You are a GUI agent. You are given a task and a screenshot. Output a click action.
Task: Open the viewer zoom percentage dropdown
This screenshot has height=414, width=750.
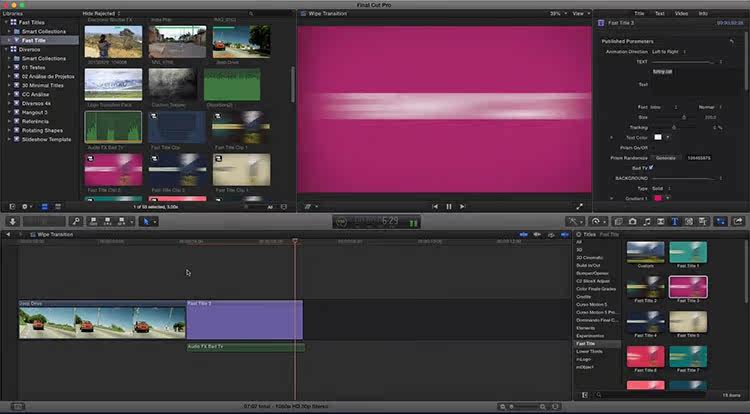[x=558, y=13]
